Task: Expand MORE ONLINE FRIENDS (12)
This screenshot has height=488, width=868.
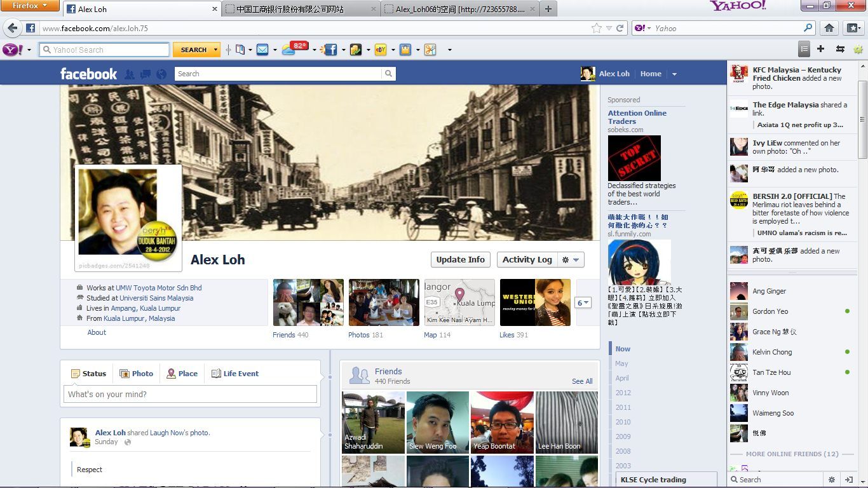Action: tap(792, 454)
